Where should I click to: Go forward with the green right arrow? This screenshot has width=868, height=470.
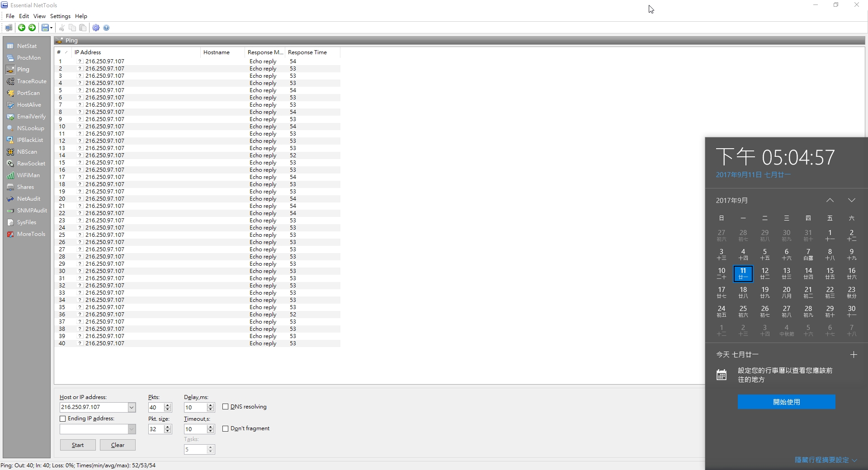pyautogui.click(x=32, y=28)
